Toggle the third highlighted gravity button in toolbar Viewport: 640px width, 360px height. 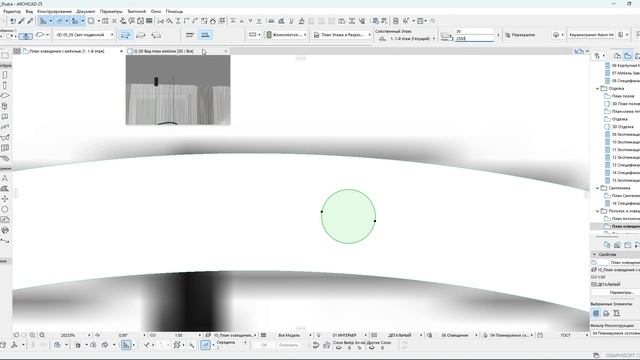(75, 21)
